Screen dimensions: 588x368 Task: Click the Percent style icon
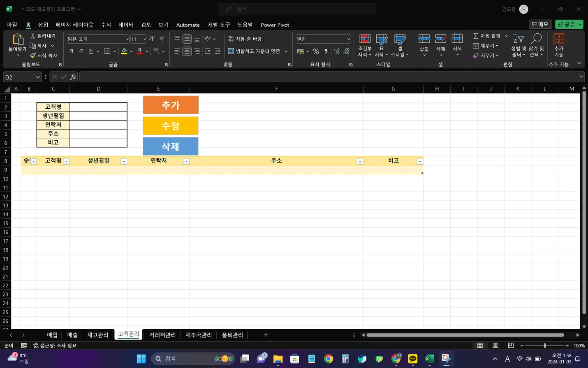[x=316, y=51]
